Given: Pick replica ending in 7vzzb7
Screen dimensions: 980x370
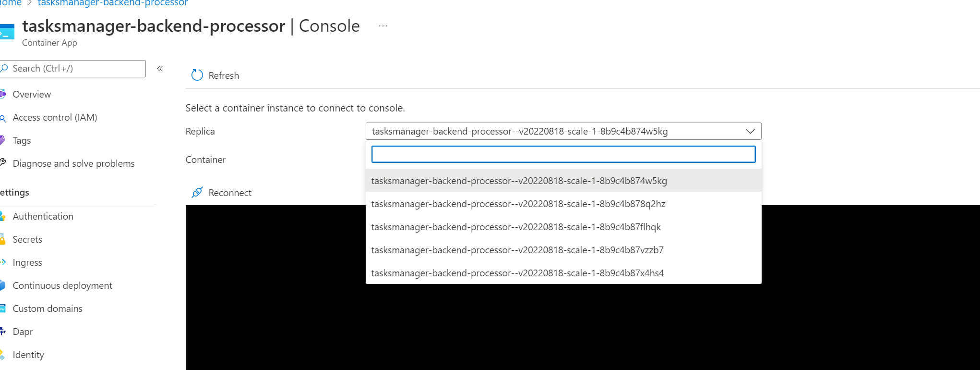Looking at the screenshot, I should (x=517, y=250).
